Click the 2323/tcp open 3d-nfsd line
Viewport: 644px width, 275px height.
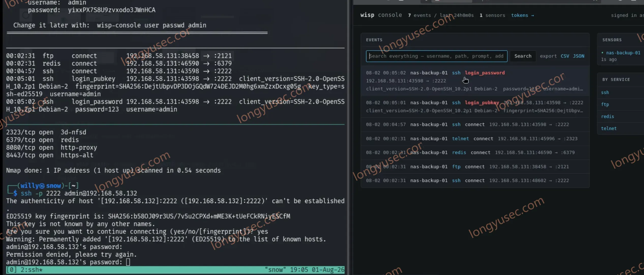46,132
